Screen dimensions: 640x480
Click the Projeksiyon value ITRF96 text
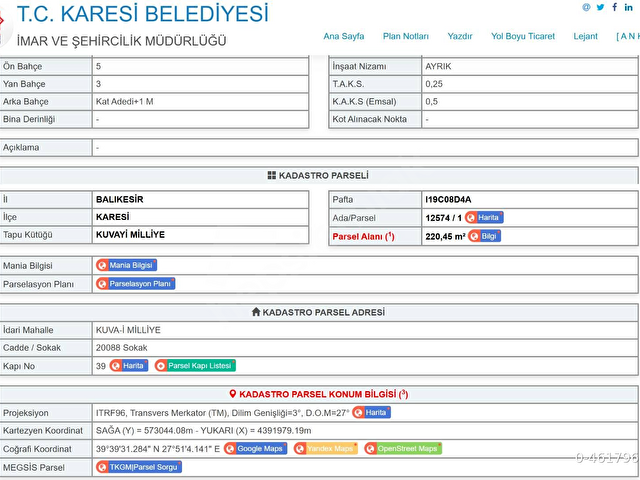click(x=222, y=413)
